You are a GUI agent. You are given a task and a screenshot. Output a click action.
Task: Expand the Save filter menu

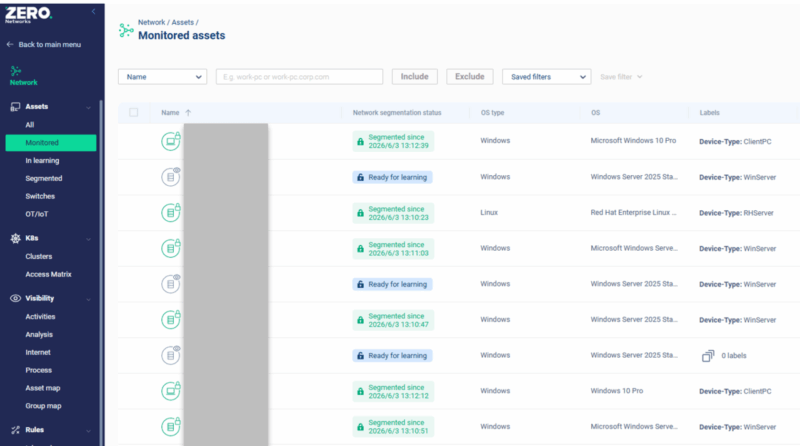point(621,77)
